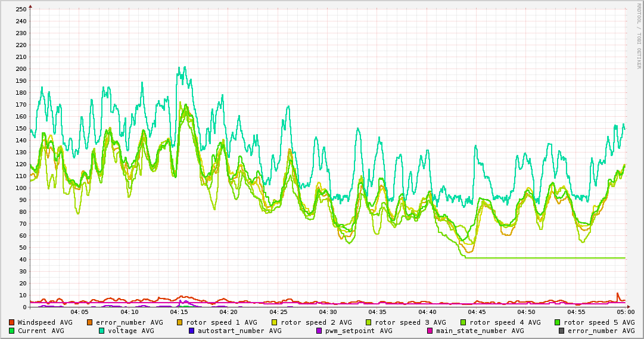Click the rotor speed 4 AVG legend swatch
The height and width of the screenshot is (339, 644).
pyautogui.click(x=463, y=322)
